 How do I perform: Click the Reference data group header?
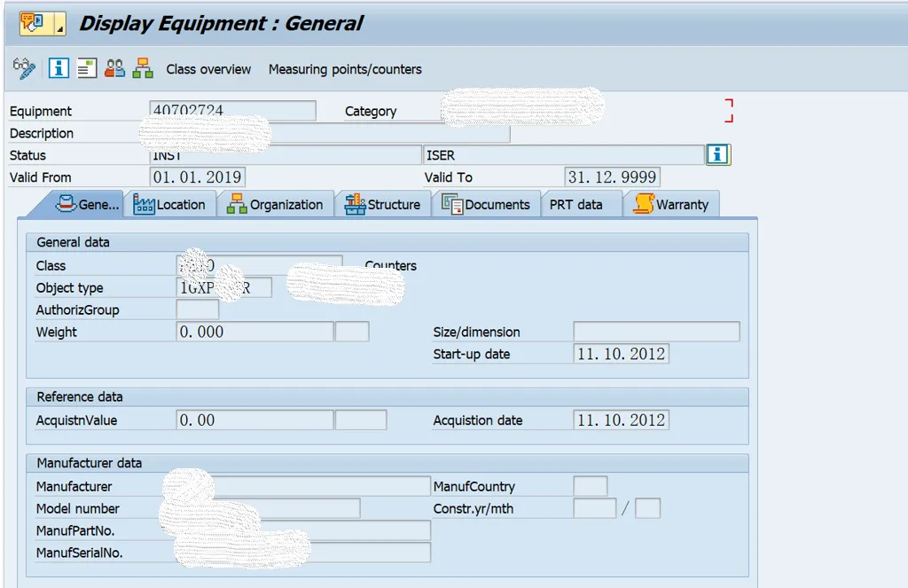click(80, 396)
